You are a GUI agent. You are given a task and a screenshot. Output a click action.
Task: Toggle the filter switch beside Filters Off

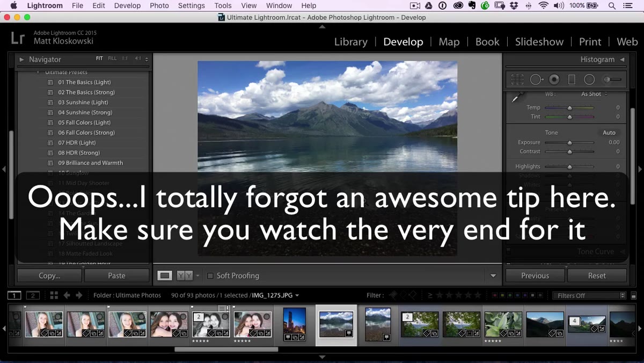[634, 296]
